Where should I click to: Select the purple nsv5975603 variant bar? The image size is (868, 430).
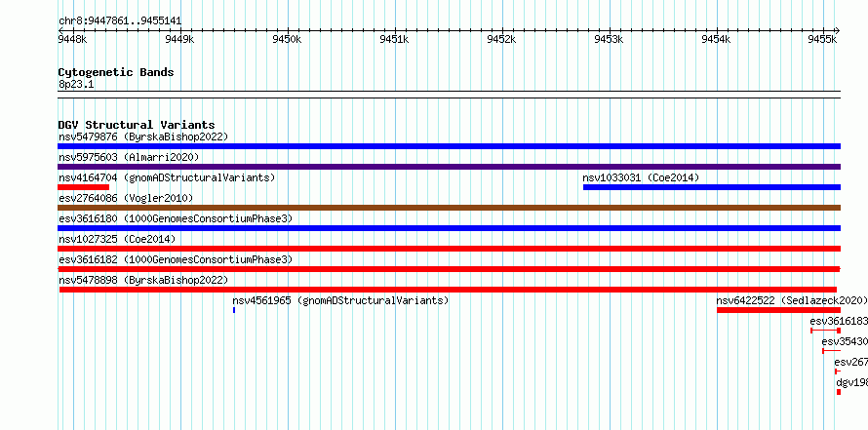(x=449, y=167)
